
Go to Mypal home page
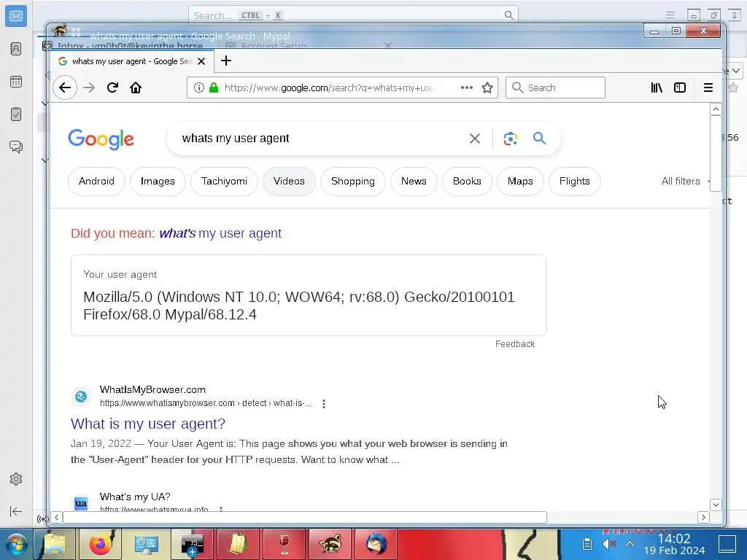136,87
